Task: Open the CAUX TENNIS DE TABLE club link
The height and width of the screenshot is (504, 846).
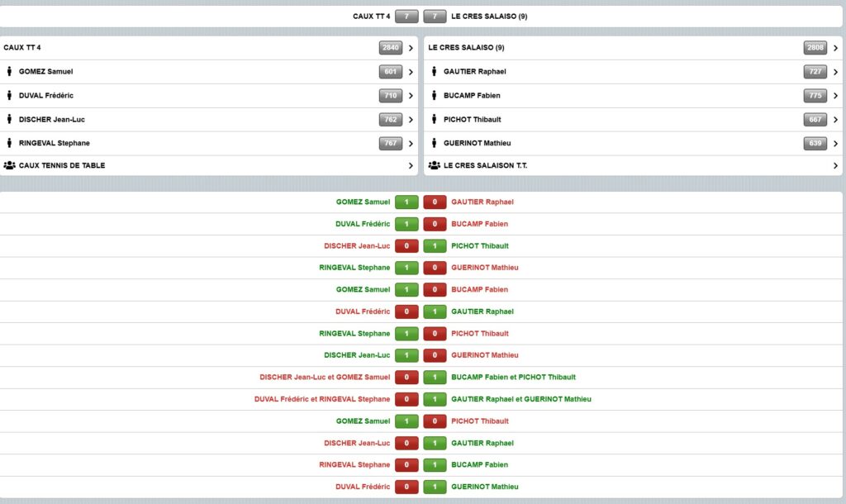Action: [62, 166]
